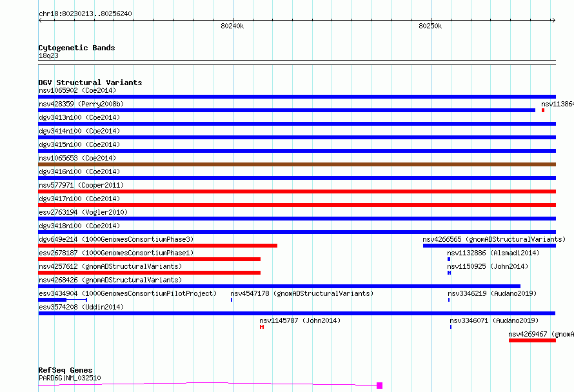574x392 pixels.
Task: Click the small red nsv1145787 marker
Action: tap(262, 327)
